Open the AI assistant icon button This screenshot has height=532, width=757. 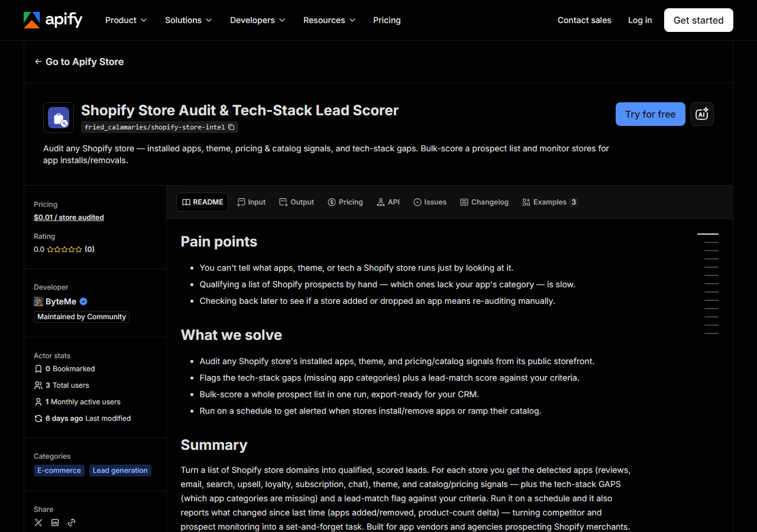coord(702,114)
